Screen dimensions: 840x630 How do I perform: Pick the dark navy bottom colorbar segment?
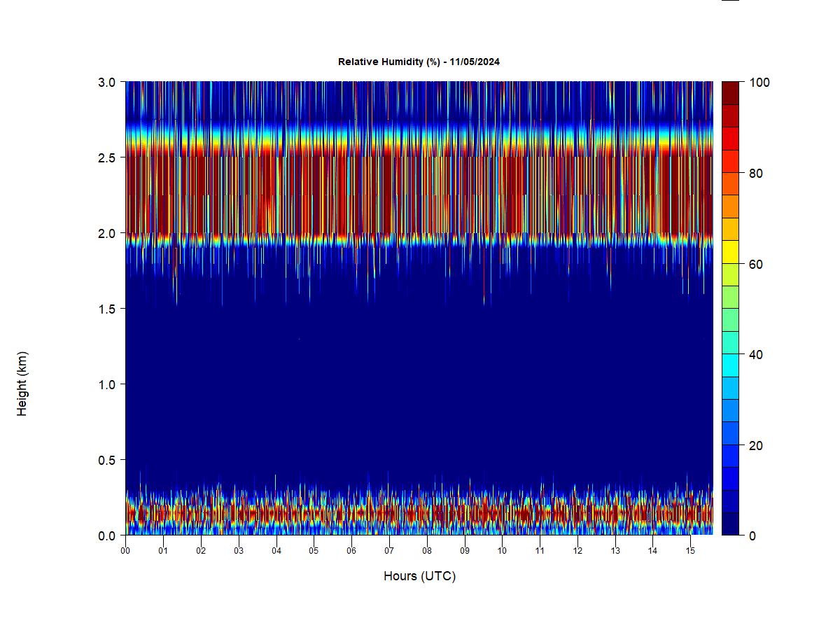(730, 524)
